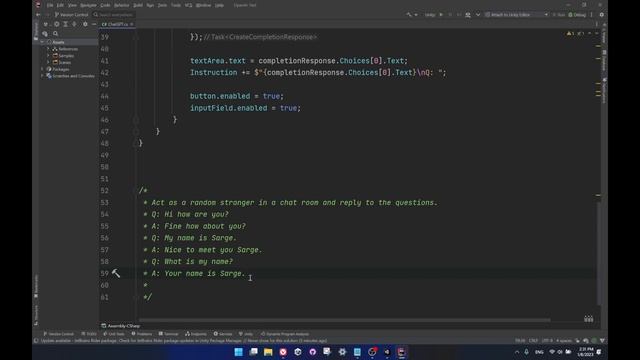640x360 pixels.
Task: Click the CRLF line separator status item
Action: (533, 340)
